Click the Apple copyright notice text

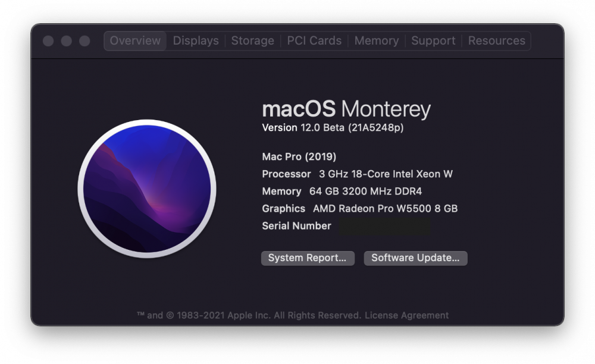(x=249, y=315)
